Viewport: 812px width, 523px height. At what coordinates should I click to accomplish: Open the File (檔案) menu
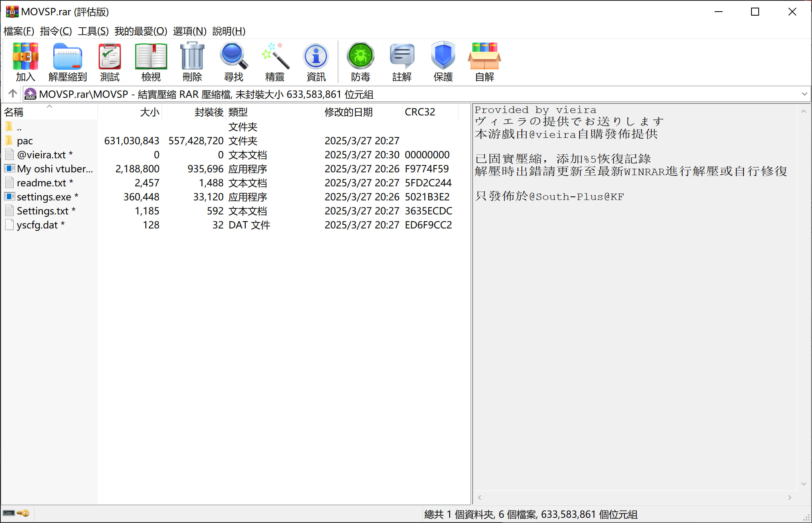pos(18,31)
